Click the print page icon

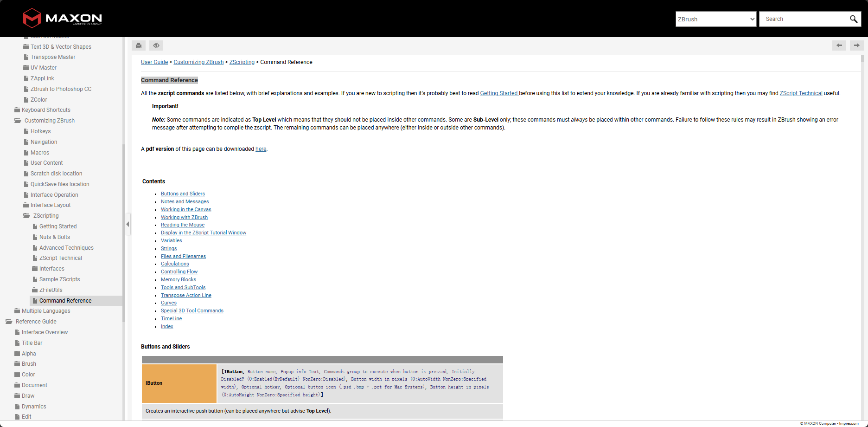(139, 45)
